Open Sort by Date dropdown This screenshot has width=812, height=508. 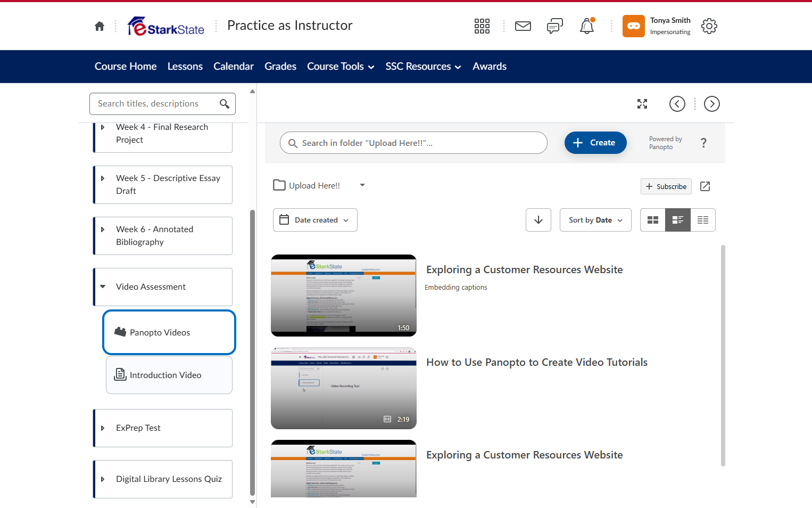click(595, 220)
